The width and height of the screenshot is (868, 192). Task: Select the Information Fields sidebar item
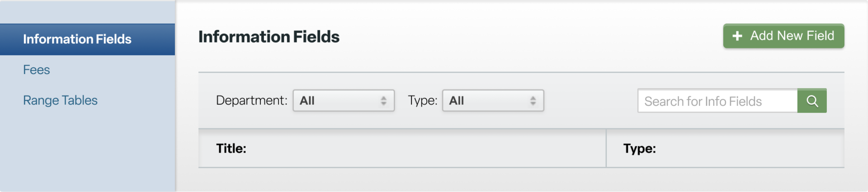(x=87, y=39)
